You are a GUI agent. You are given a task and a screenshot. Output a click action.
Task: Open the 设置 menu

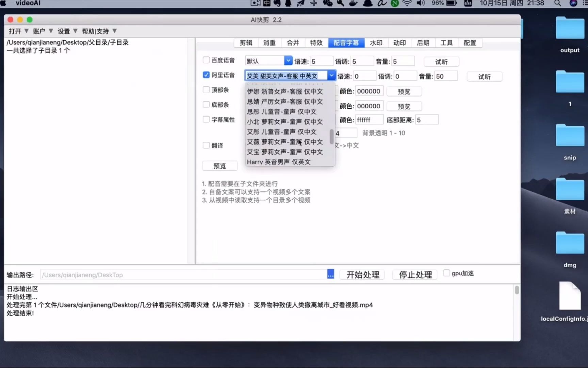point(67,31)
